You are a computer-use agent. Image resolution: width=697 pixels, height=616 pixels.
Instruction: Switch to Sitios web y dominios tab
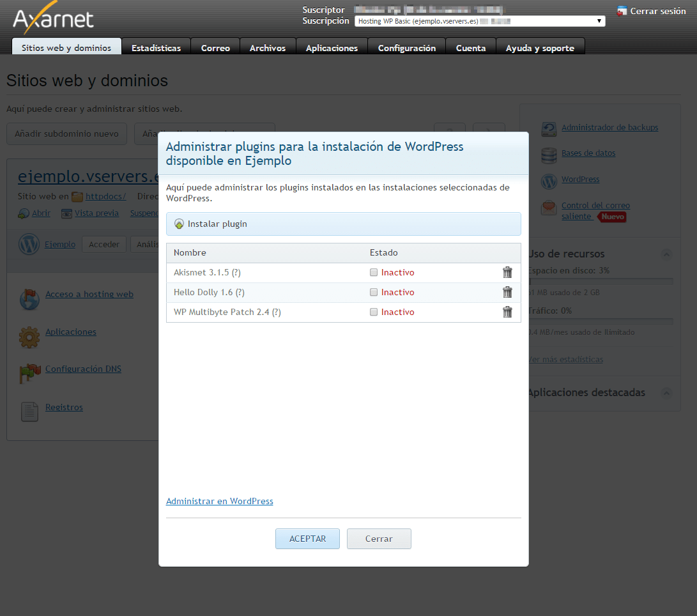(66, 47)
